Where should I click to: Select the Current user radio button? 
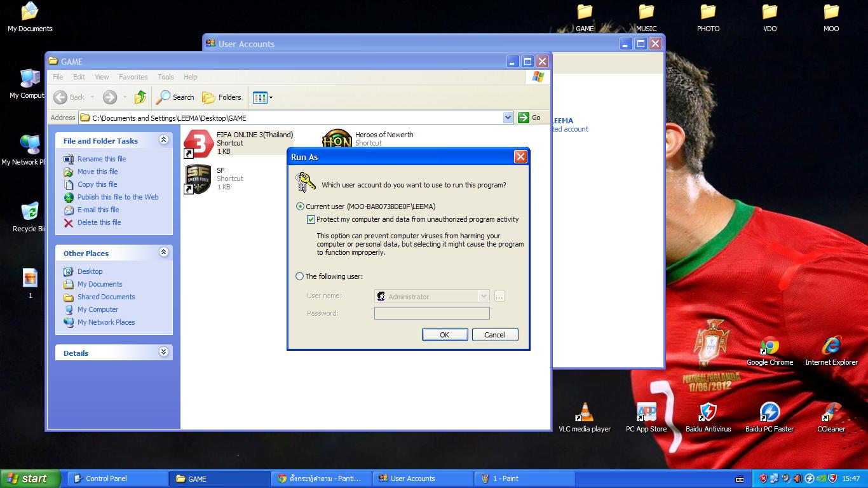tap(300, 207)
